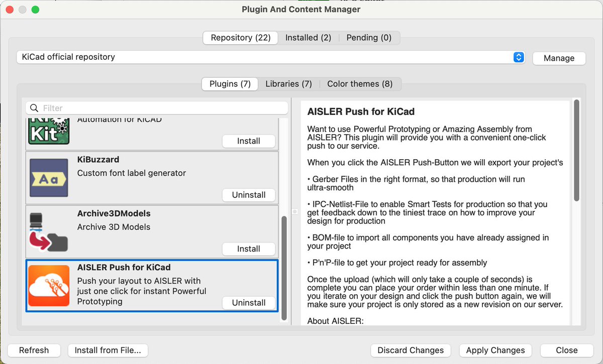The image size is (603, 364).
Task: Select the Libraries (7) tab
Action: point(289,84)
